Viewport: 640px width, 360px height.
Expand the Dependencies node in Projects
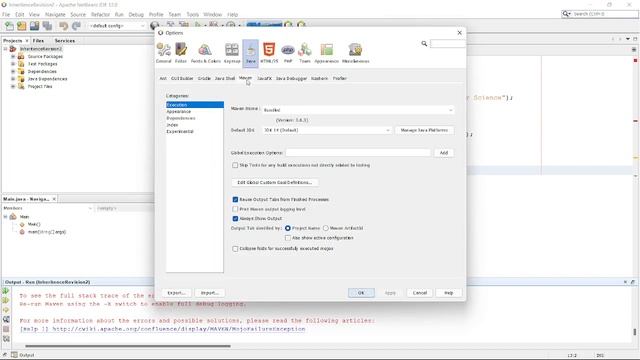(13, 71)
